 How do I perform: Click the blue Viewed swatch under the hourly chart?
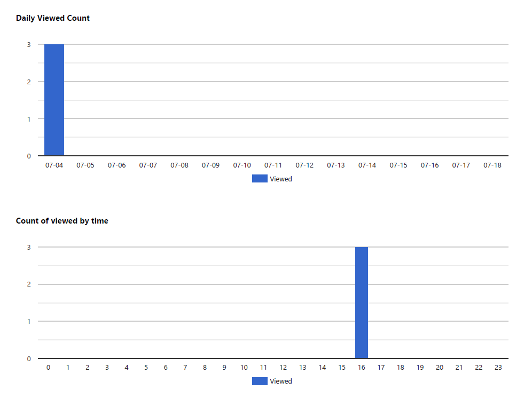coord(260,381)
